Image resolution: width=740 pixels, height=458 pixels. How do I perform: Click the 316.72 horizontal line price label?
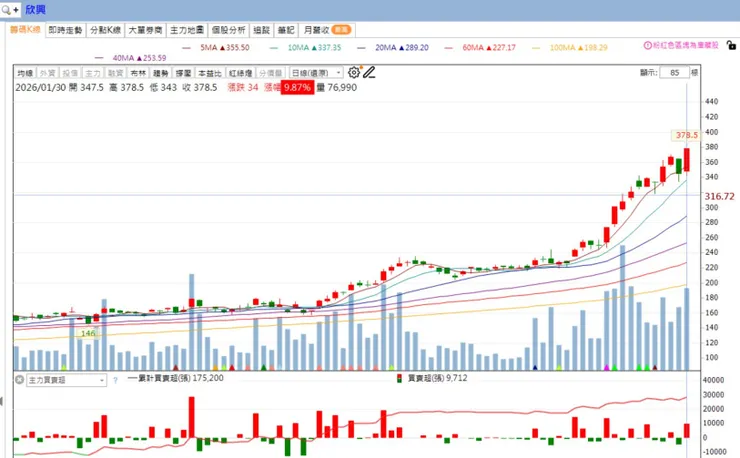click(x=720, y=196)
